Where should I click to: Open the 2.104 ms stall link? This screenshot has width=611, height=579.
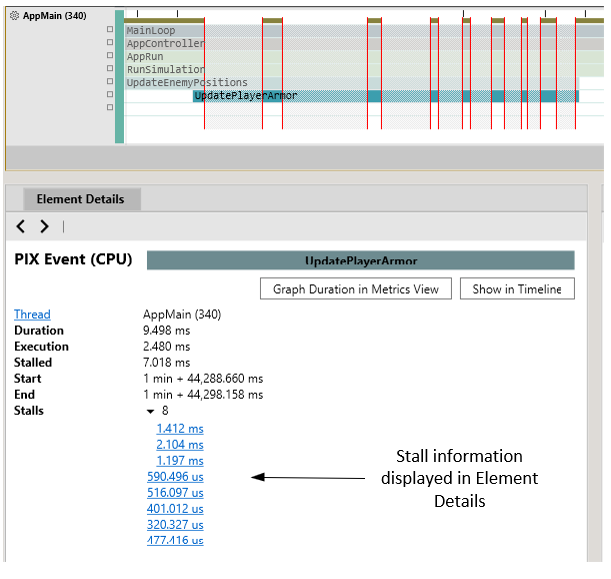click(180, 445)
